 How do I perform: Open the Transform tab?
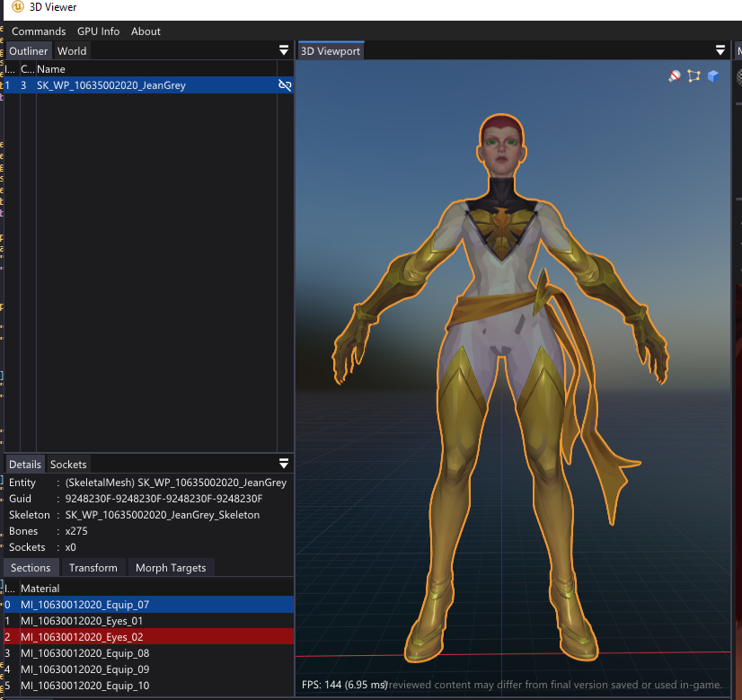(93, 568)
